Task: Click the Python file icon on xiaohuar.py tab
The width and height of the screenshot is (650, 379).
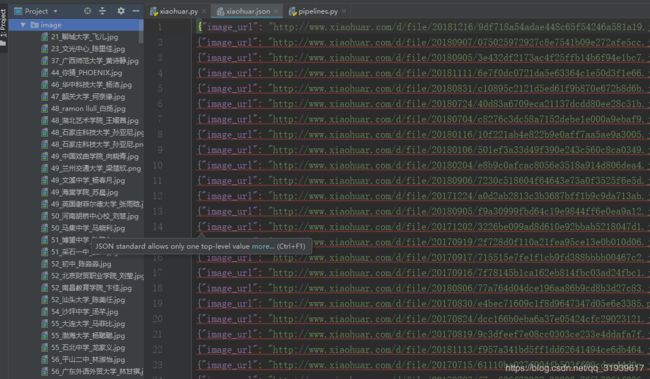Action: click(x=154, y=12)
